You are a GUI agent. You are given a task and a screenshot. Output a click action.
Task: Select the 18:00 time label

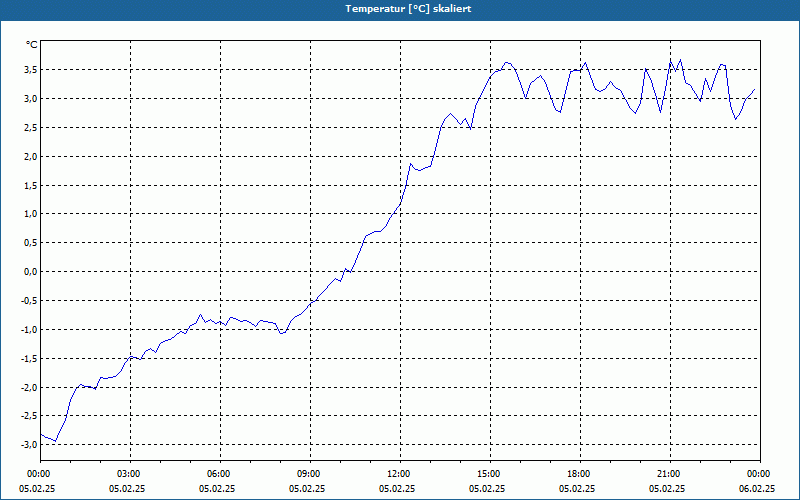[x=580, y=474]
